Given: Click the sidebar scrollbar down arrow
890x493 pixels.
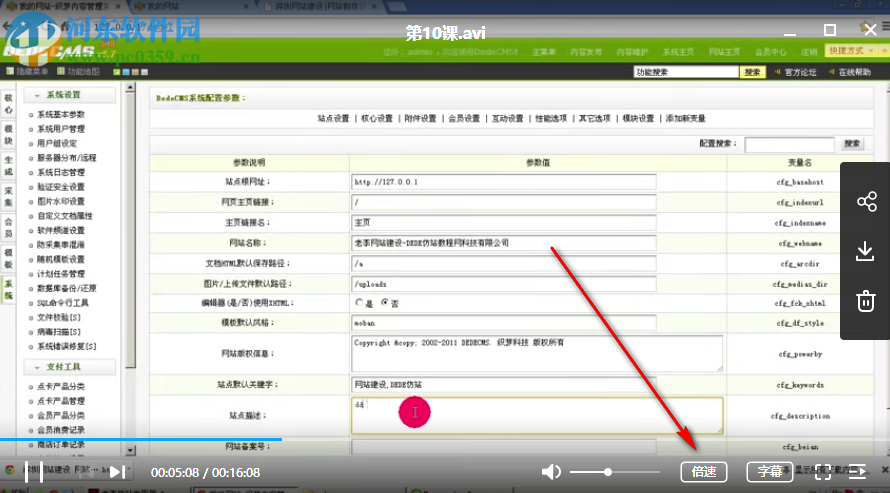Looking at the screenshot, I should (x=131, y=450).
